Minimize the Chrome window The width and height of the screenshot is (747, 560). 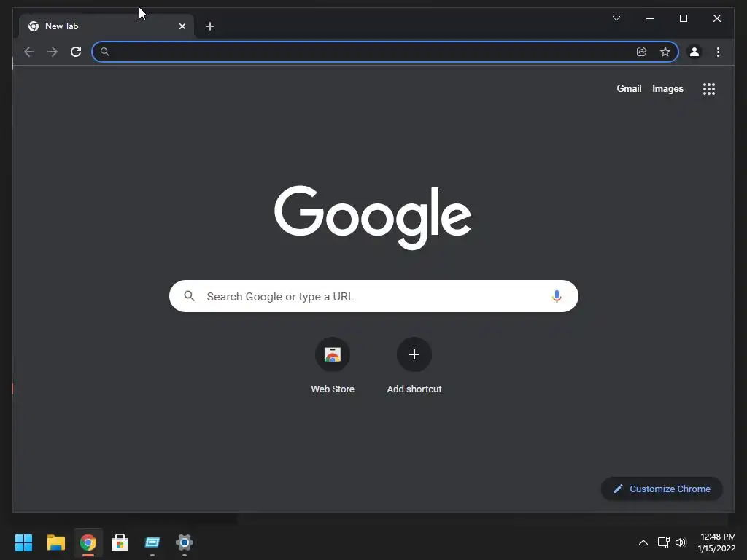(650, 18)
